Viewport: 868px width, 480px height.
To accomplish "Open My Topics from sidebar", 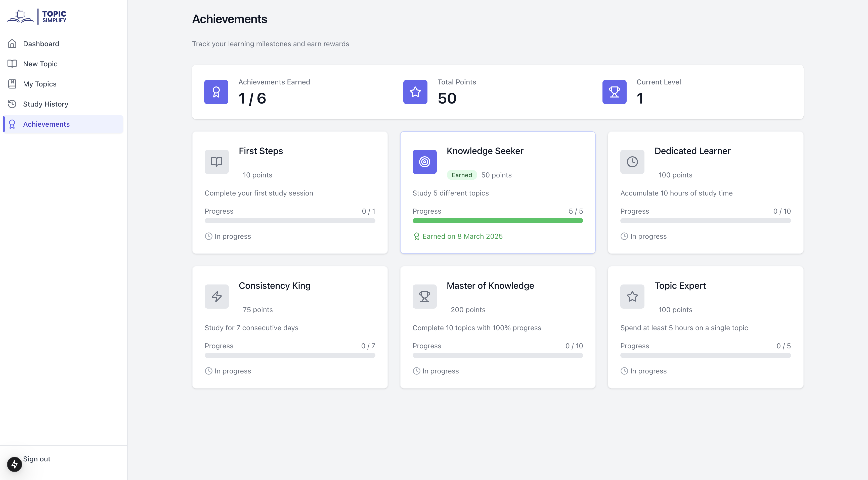I will [39, 84].
